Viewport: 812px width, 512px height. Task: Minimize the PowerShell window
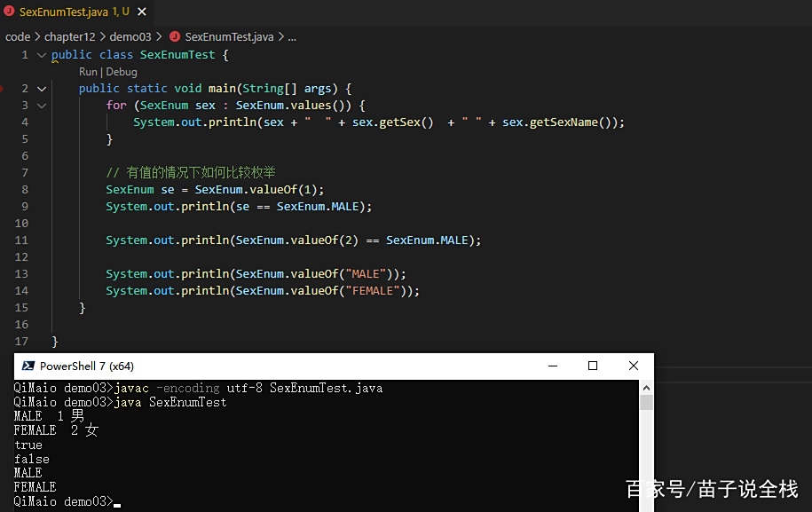point(553,366)
